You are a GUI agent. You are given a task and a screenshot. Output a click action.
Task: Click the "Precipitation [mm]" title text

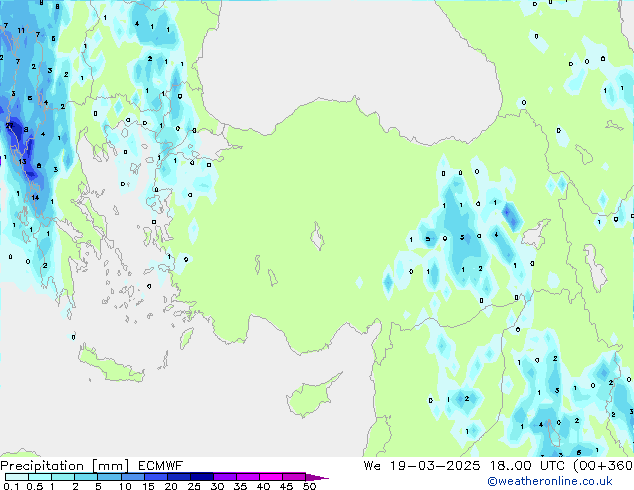[x=65, y=466]
